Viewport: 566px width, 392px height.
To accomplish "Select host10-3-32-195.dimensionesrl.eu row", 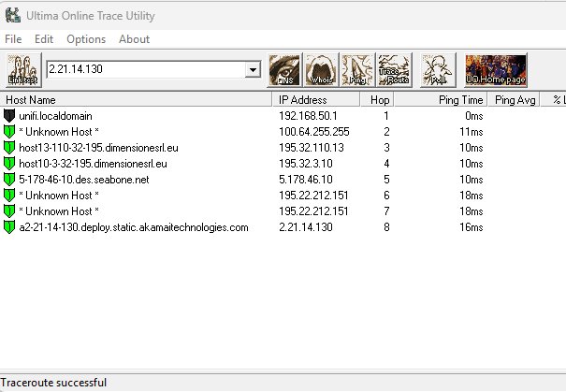I will [283, 164].
